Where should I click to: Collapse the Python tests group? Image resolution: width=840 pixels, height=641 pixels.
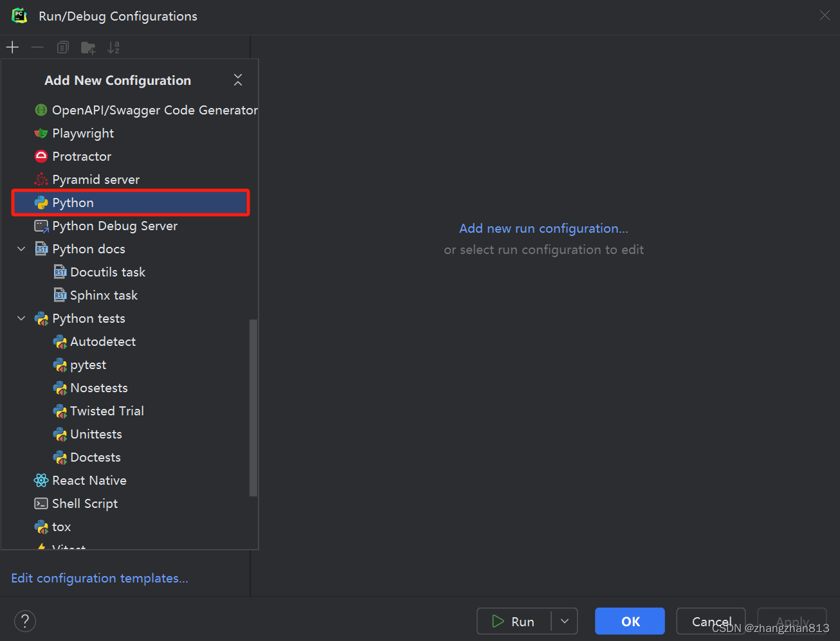[x=21, y=318]
